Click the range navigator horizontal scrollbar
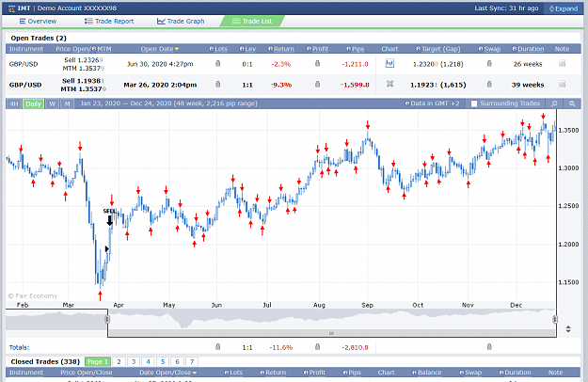Screen dimensions: 588x382 click(331, 333)
